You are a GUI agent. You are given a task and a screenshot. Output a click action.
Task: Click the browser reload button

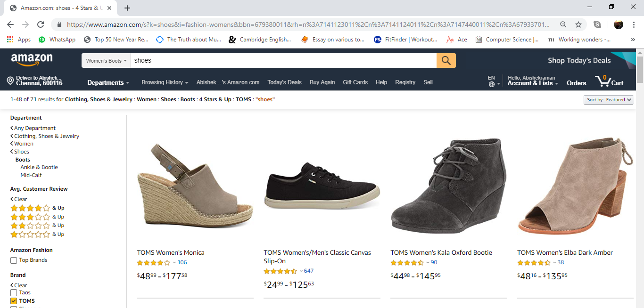[41, 24]
